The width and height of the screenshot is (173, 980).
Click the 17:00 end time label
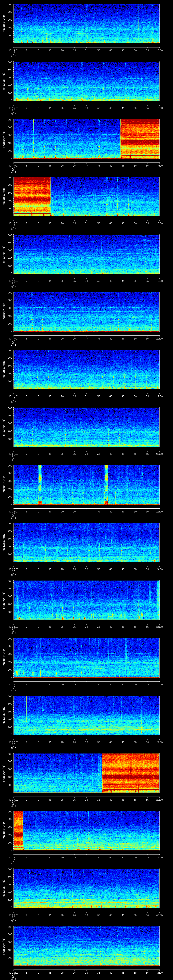(160, 166)
